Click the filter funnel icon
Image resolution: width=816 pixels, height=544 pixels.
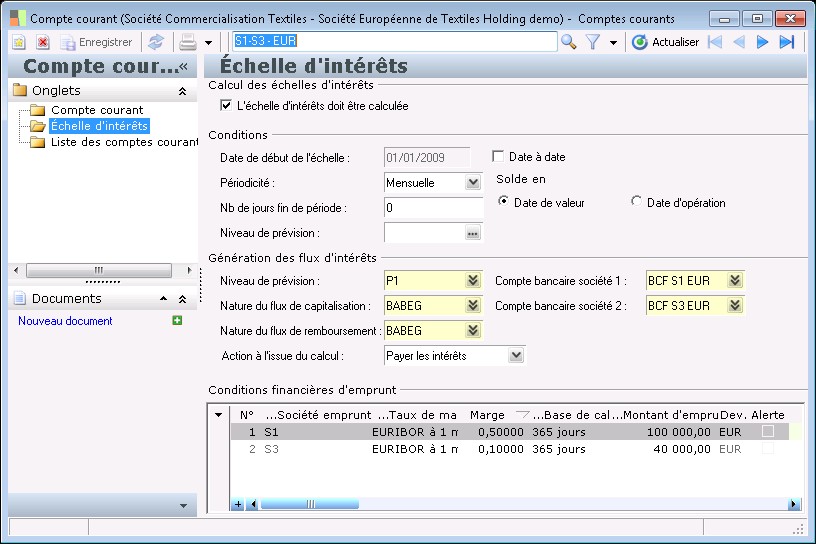click(x=593, y=42)
